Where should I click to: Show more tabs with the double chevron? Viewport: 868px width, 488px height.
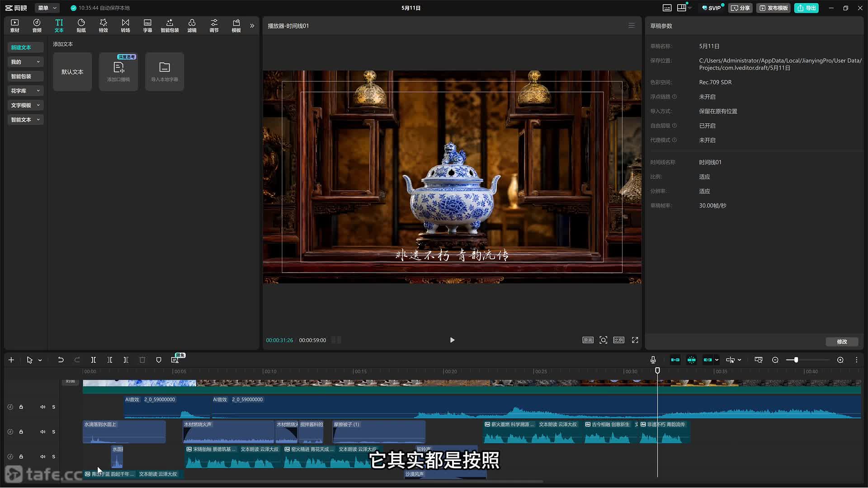click(x=252, y=26)
